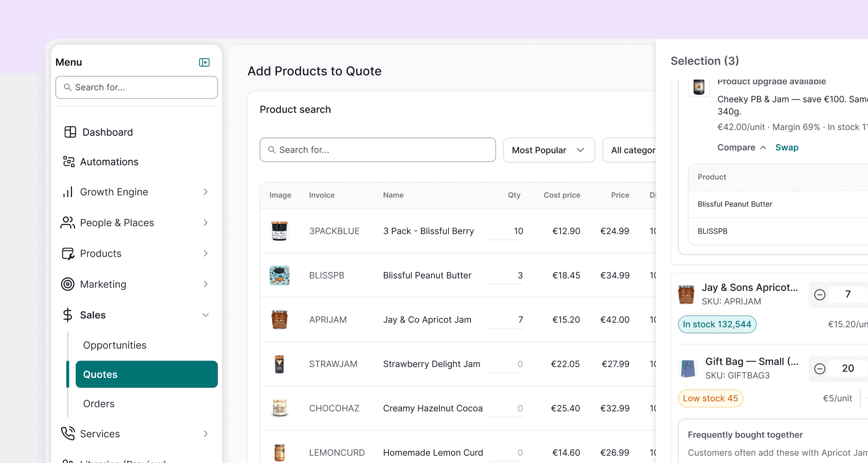Edit quantity for Creamy Hazelnut Cocoa
Viewport: 868px width, 463px height.
pos(506,408)
